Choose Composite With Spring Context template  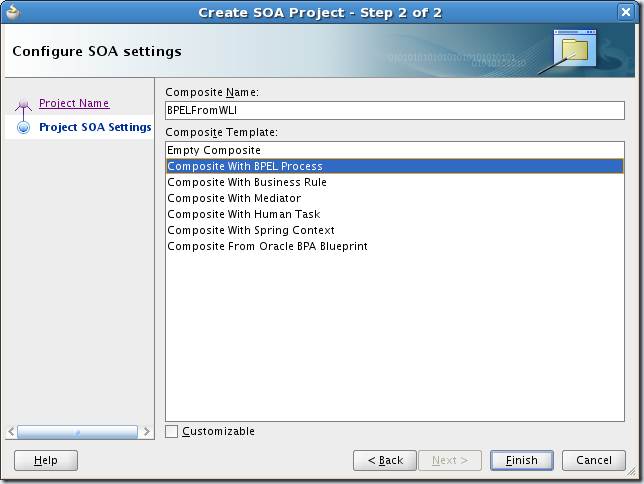[x=395, y=230]
